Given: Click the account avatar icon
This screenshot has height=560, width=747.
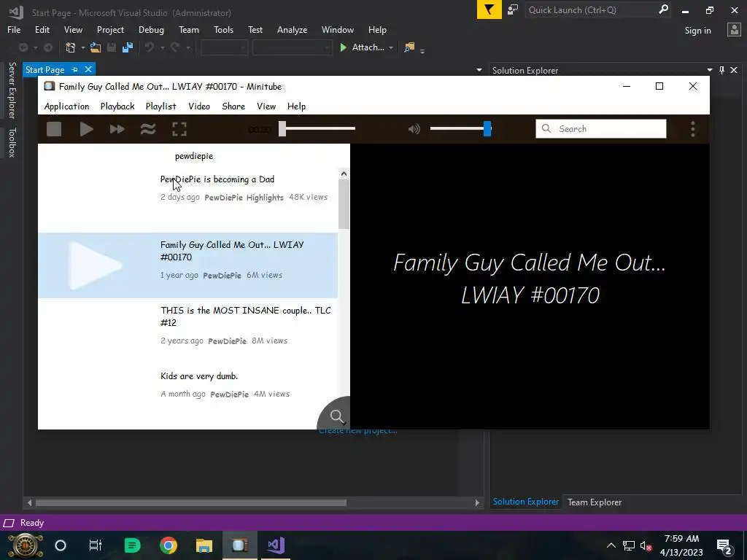Looking at the screenshot, I should click(x=734, y=30).
